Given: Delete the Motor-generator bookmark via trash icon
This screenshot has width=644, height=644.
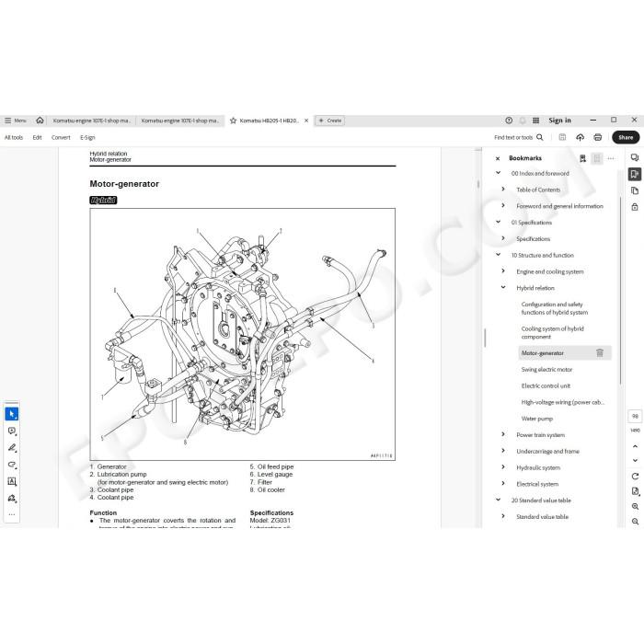Looking at the screenshot, I should click(x=600, y=352).
